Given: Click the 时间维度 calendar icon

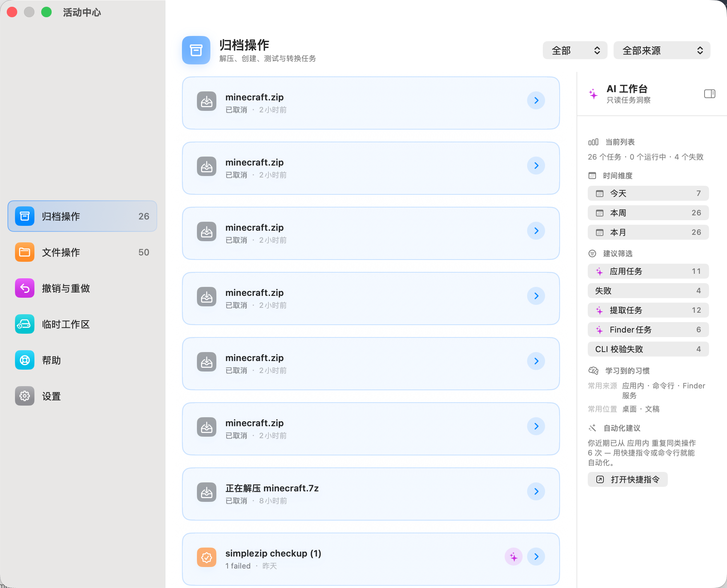Looking at the screenshot, I should pos(592,176).
